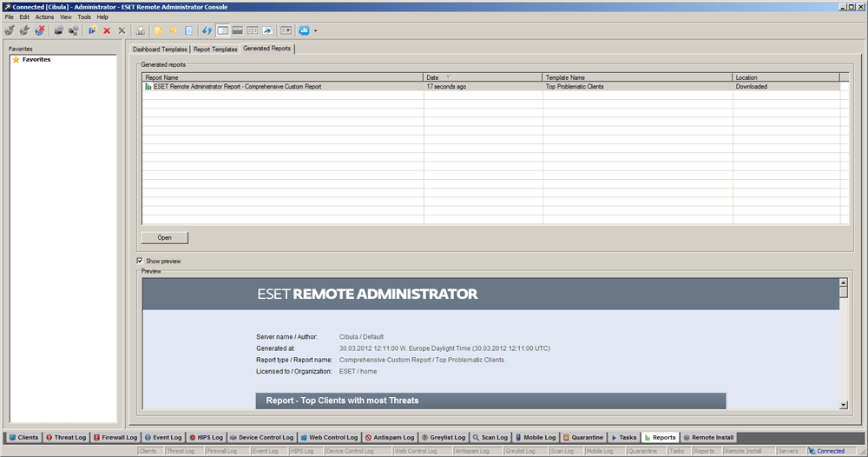This screenshot has height=457, width=868.
Task: Click the gray X toolbar icon
Action: point(122,30)
